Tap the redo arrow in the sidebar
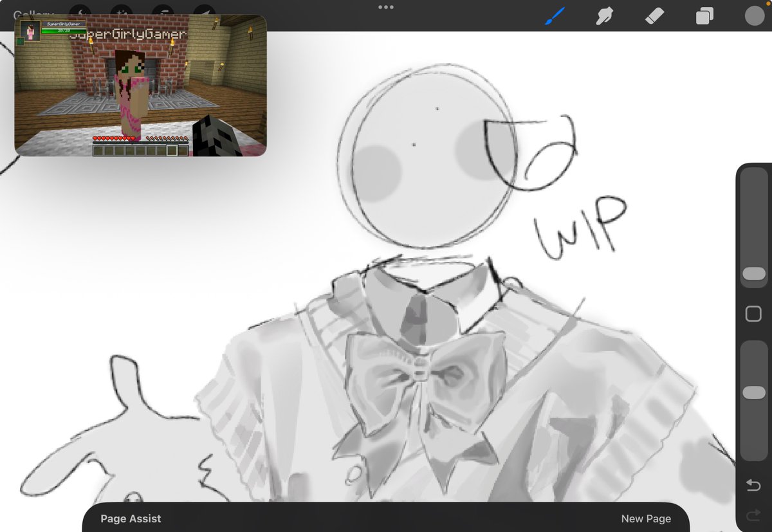 click(753, 515)
